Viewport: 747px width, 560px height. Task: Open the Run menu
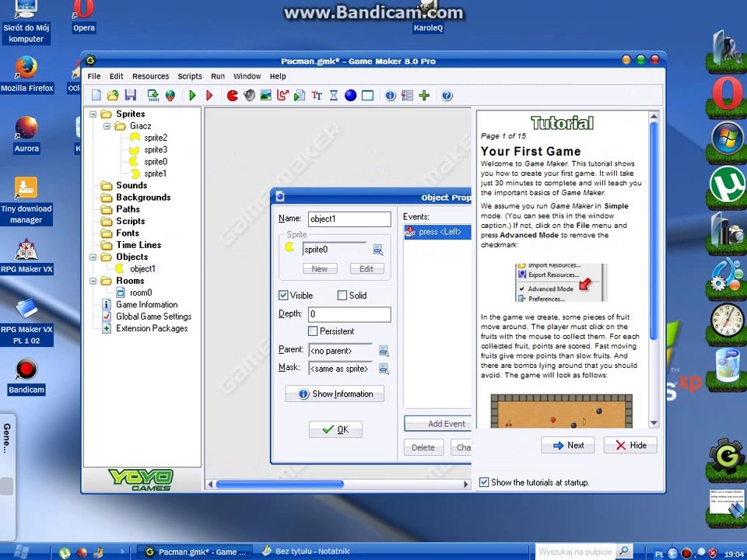(x=218, y=76)
